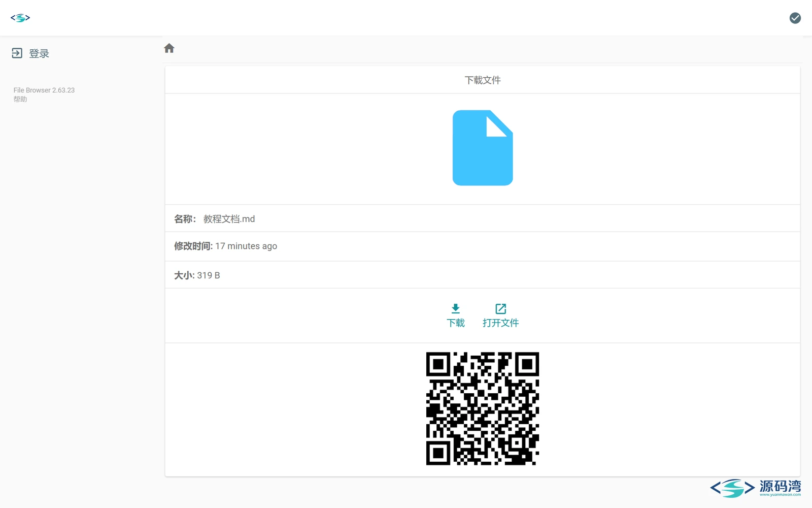Click the large blue file icon

coord(483,148)
